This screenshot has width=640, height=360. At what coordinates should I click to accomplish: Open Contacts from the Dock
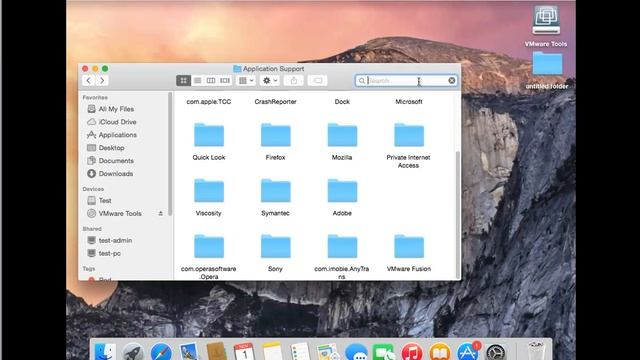coord(216,351)
